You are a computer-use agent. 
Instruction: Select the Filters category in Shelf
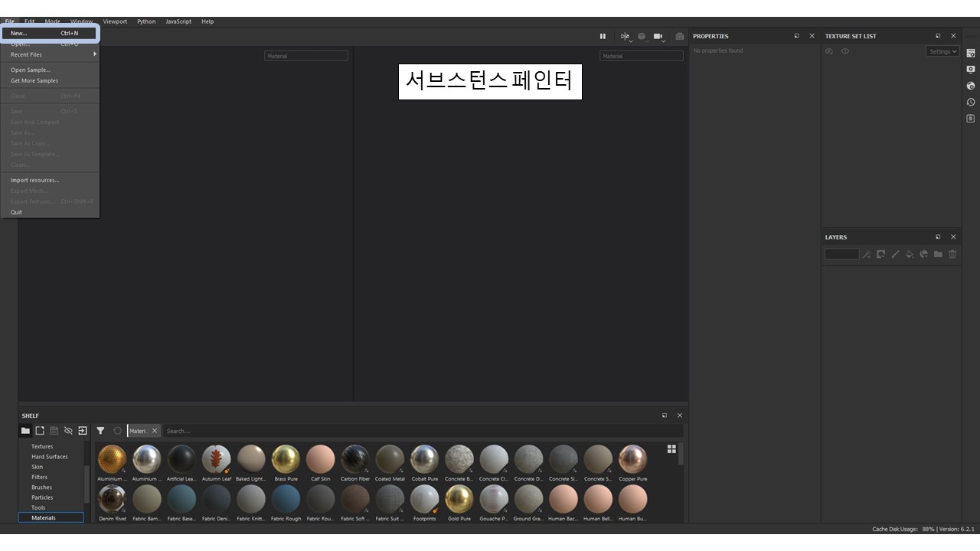39,477
